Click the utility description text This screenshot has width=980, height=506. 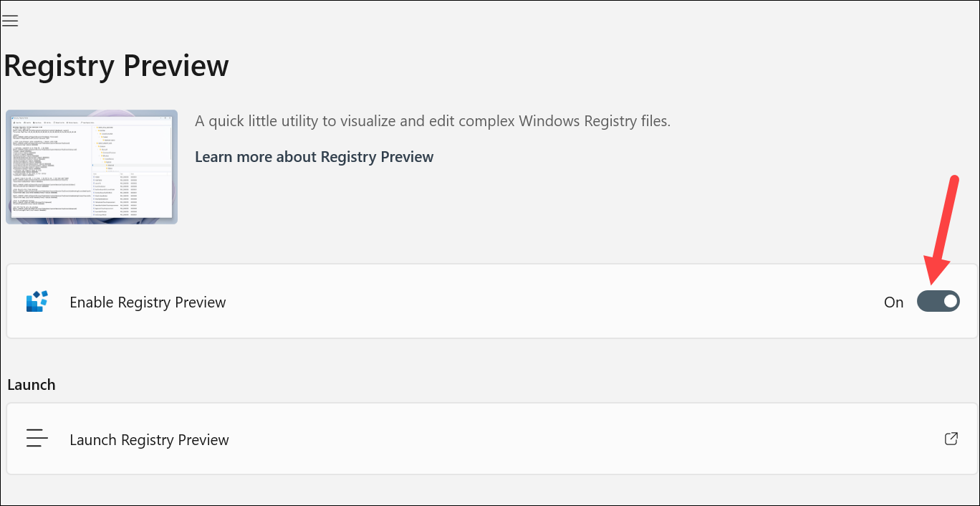(x=432, y=121)
